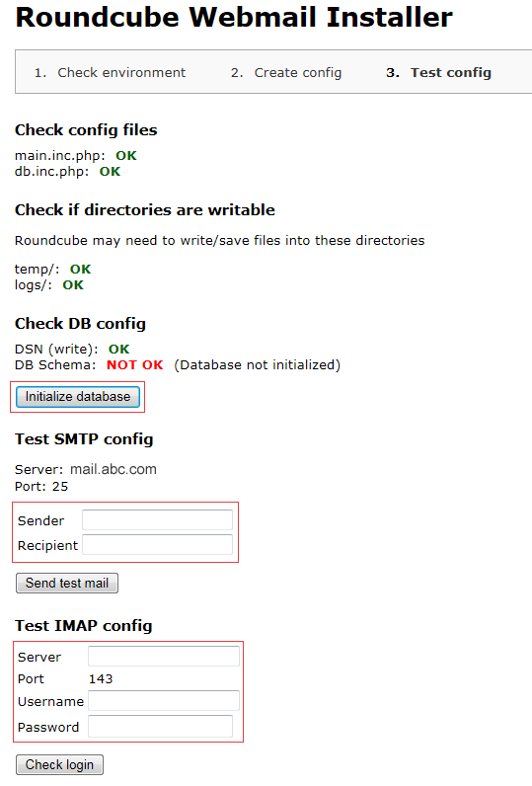Click the OK status beside DSN (write)
The height and width of the screenshot is (786, 532).
click(x=119, y=349)
